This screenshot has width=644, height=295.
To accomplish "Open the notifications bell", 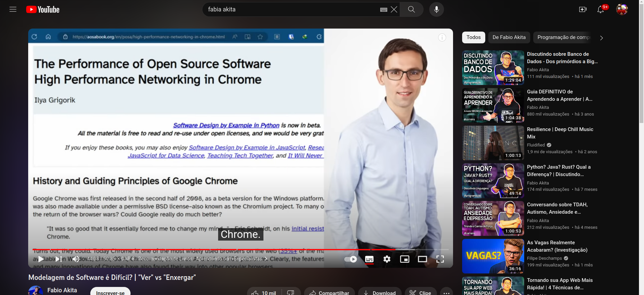I will point(600,9).
